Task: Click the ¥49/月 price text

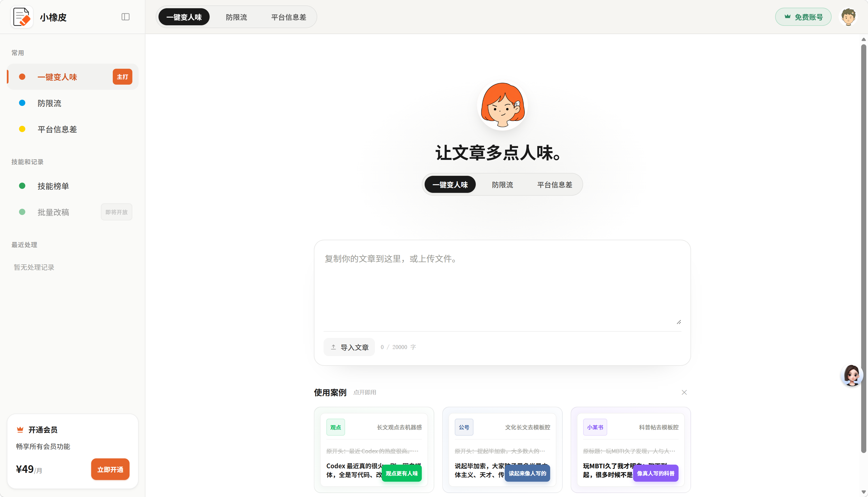Action: (x=29, y=469)
